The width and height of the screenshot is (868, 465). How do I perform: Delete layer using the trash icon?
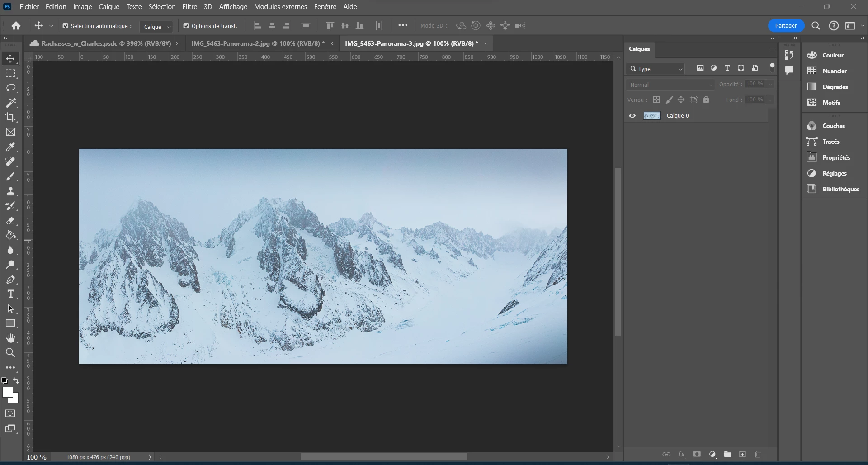tap(758, 454)
